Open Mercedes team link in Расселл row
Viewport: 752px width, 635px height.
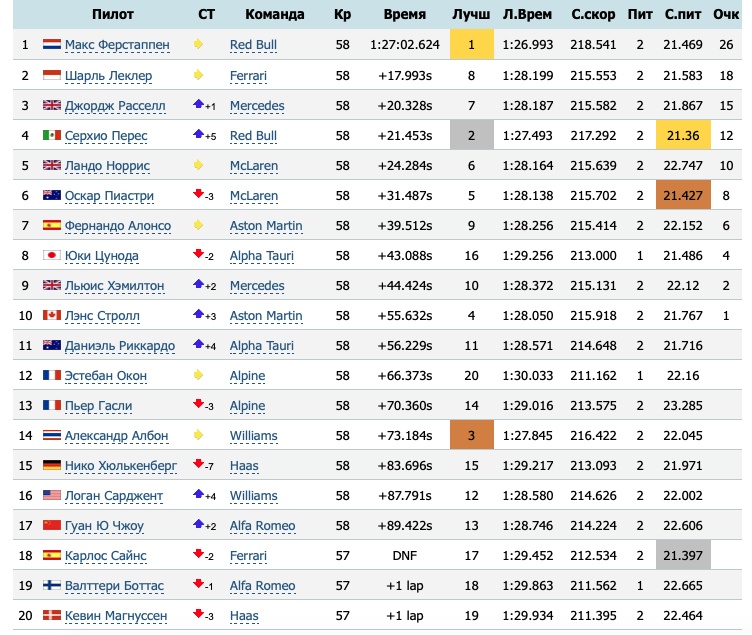tap(257, 106)
